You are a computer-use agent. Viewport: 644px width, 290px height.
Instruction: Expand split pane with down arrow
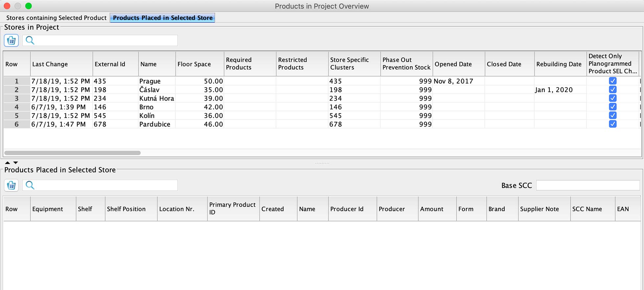point(15,163)
